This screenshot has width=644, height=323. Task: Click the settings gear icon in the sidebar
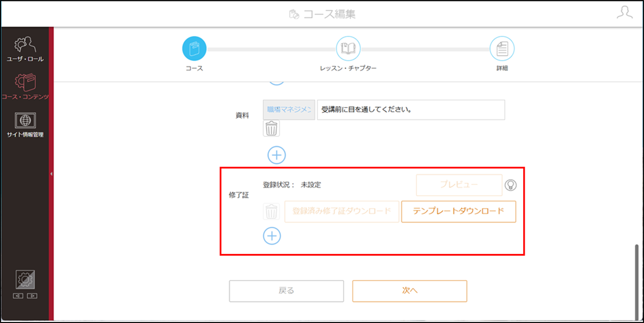click(25, 280)
